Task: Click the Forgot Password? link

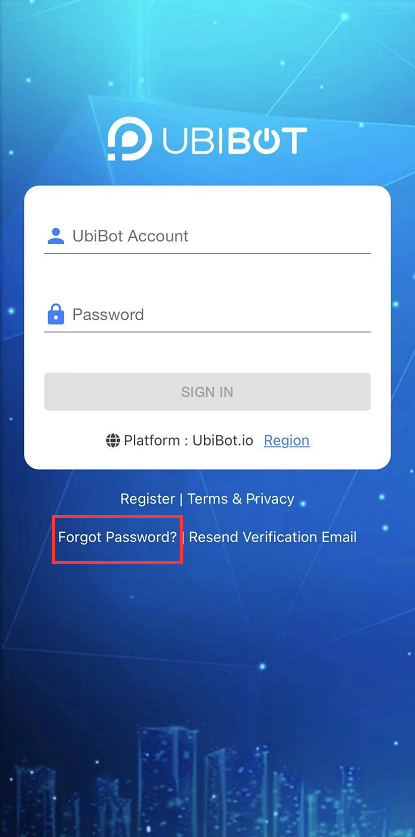Action: click(118, 537)
